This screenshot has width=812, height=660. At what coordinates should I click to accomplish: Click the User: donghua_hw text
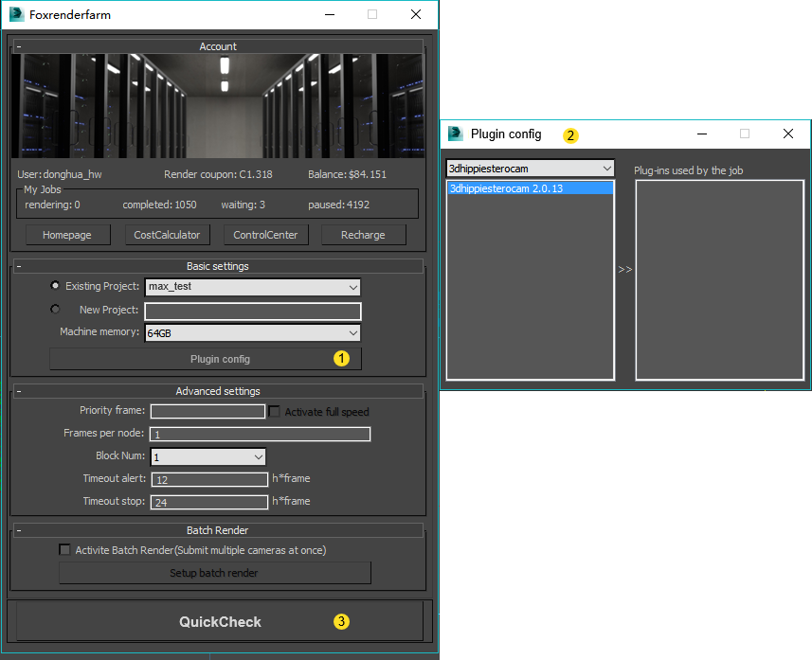[x=60, y=174]
